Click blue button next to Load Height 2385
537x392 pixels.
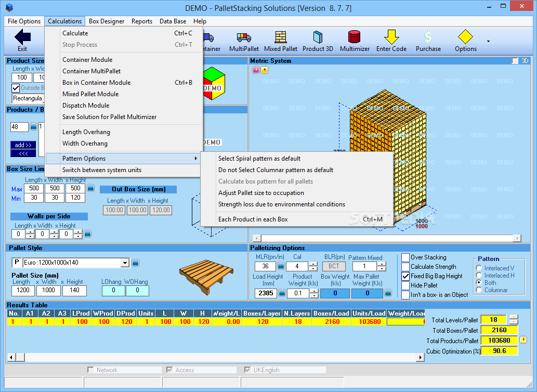tap(282, 293)
